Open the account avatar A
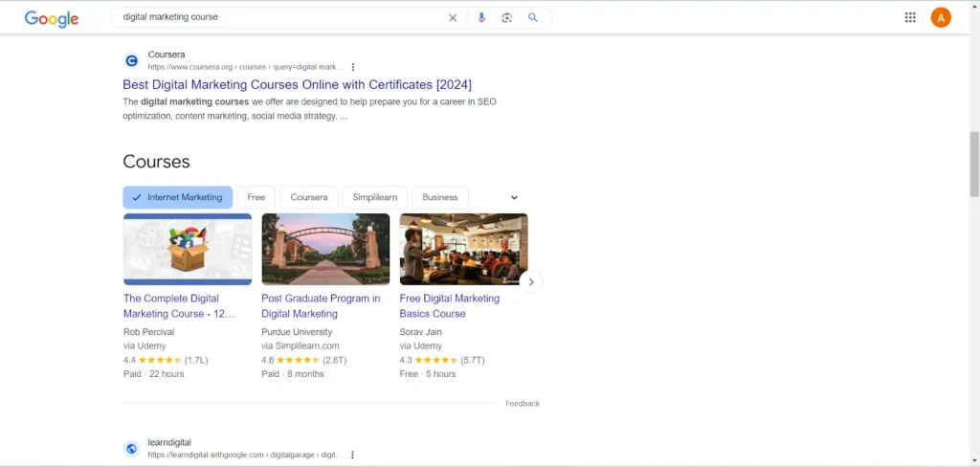980x467 pixels. point(941,17)
